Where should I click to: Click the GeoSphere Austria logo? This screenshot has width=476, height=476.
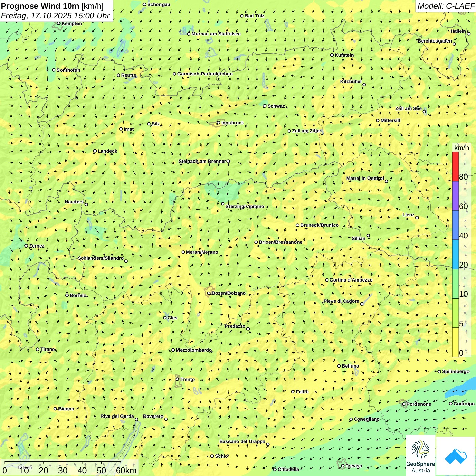click(x=421, y=456)
